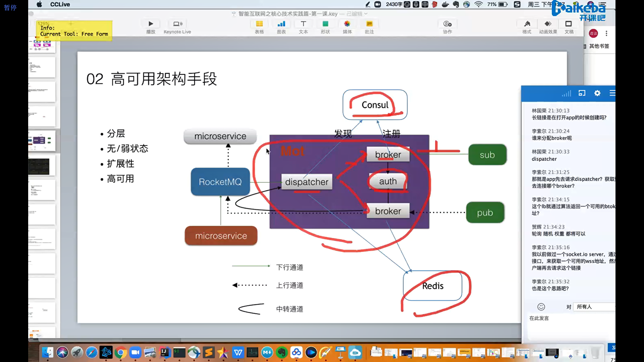Open the CCLive menu bar item
The image size is (644, 362).
click(x=60, y=4)
